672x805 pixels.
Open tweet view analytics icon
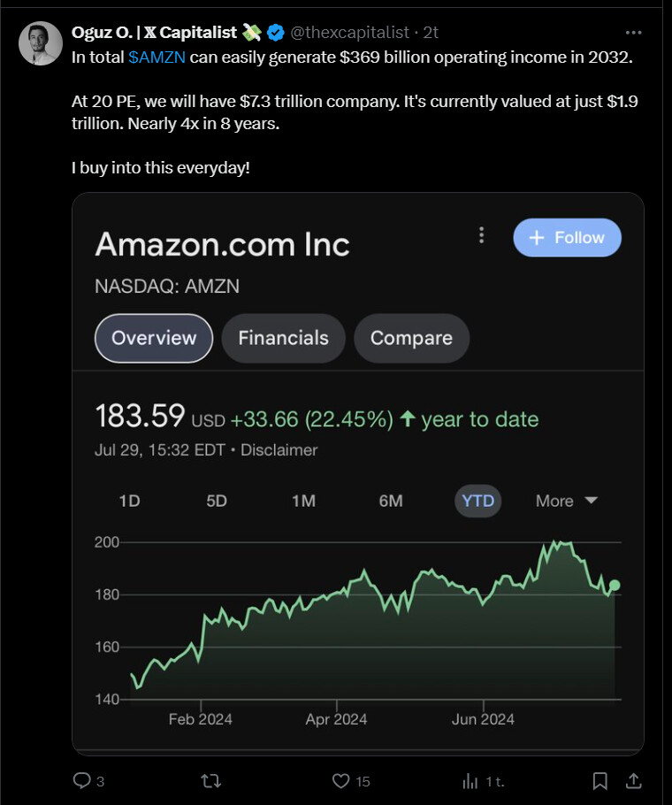(x=470, y=781)
